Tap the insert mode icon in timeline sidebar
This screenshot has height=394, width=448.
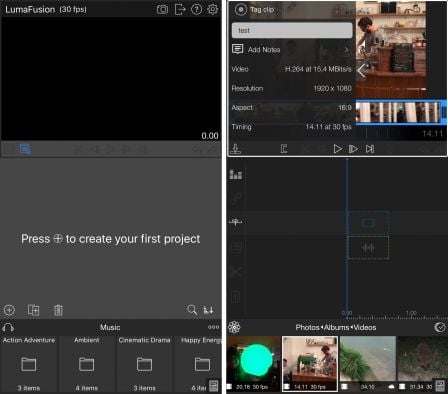[236, 222]
